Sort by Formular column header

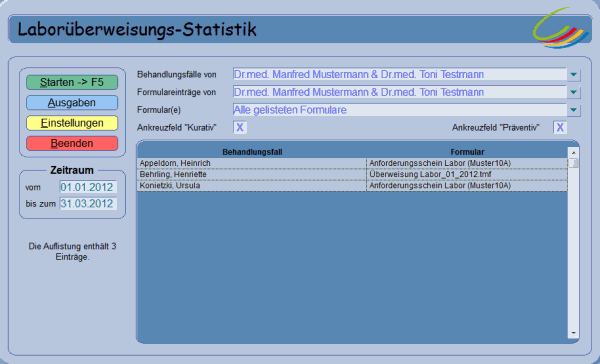[467, 152]
